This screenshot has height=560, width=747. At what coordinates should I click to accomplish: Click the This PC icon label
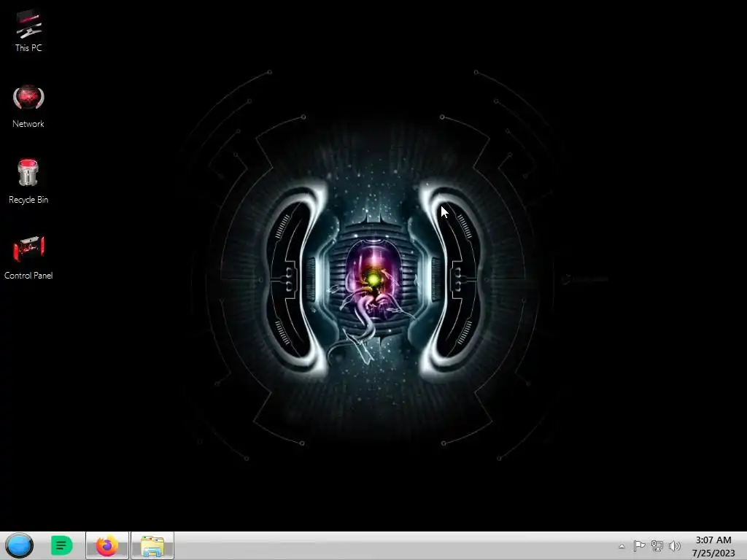28,47
